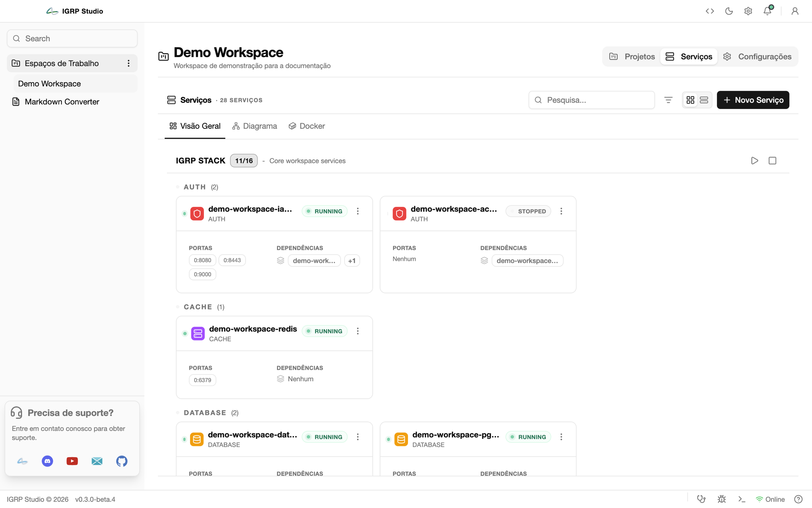Image resolution: width=812 pixels, height=508 pixels.
Task: Open user profile icon
Action: (x=795, y=11)
